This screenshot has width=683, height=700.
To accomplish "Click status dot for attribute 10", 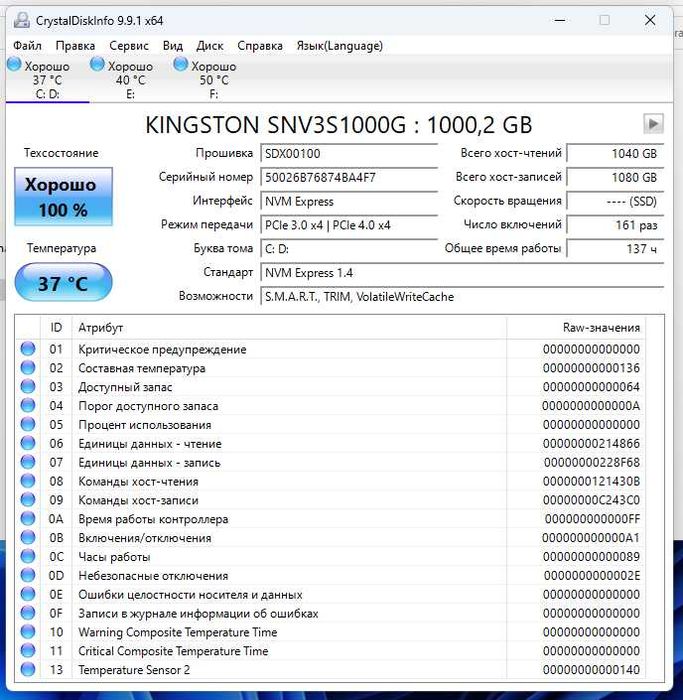I will [x=28, y=632].
